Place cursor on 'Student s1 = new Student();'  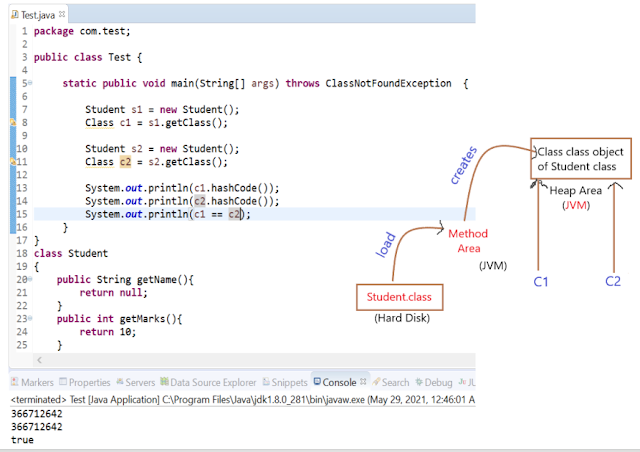[162, 109]
